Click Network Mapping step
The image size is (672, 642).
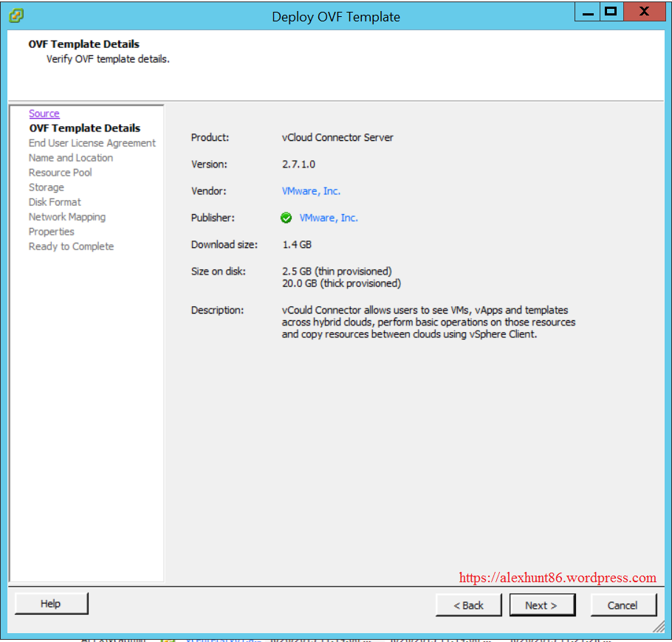(67, 217)
